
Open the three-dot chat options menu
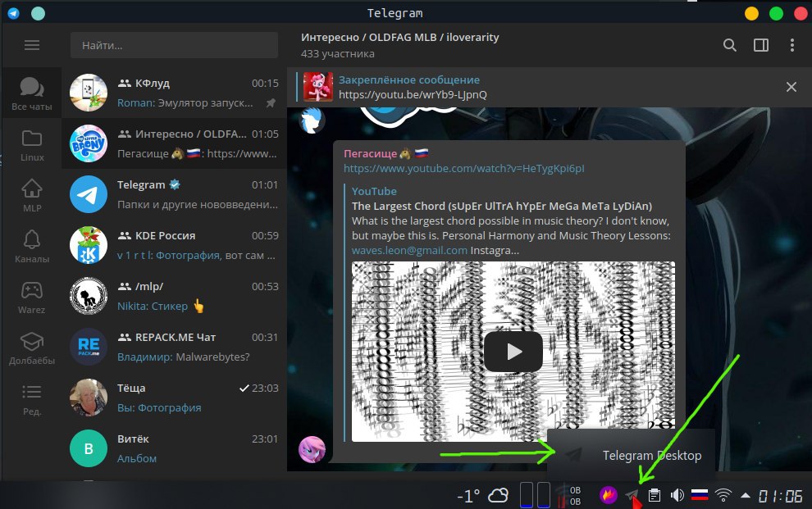[x=791, y=46]
